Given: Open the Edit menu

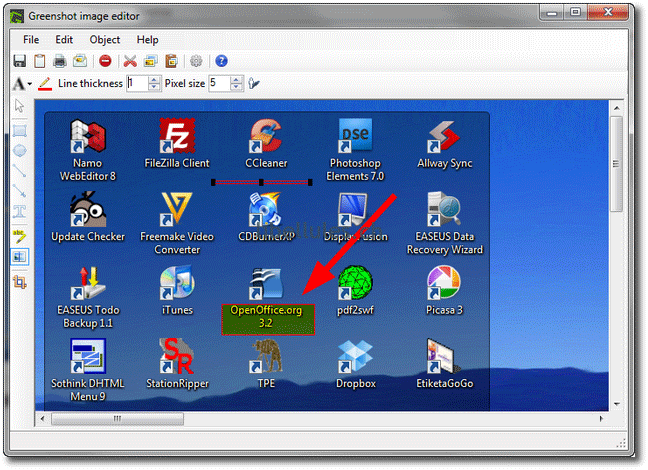Looking at the screenshot, I should [x=64, y=40].
